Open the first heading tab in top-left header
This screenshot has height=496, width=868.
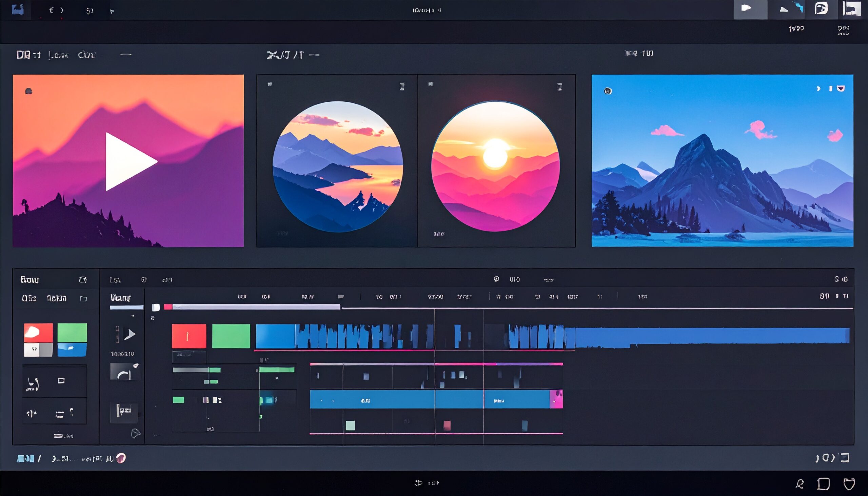pos(28,55)
